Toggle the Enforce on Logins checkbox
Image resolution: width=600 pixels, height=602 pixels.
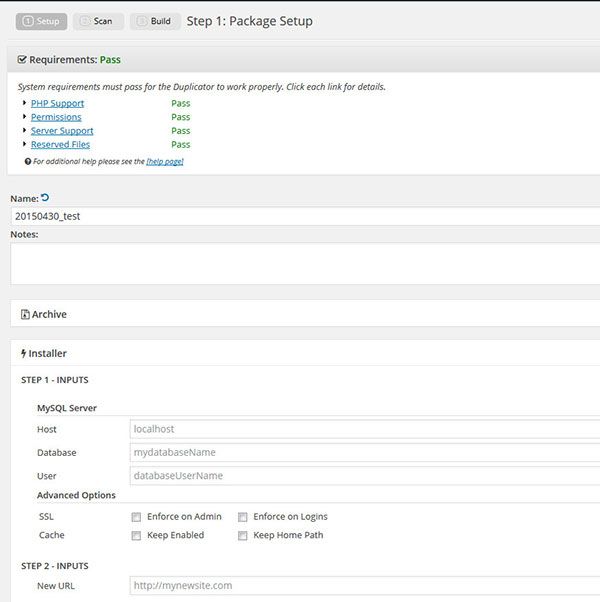[243, 517]
